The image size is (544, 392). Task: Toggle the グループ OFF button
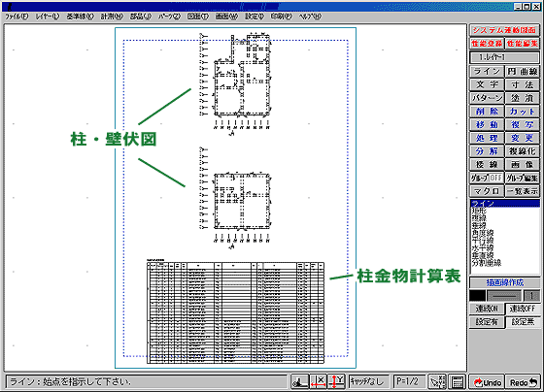pyautogui.click(x=487, y=178)
